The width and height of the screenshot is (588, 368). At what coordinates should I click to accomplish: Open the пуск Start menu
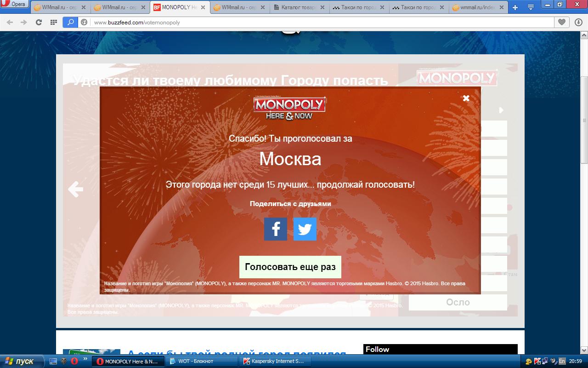point(22,361)
